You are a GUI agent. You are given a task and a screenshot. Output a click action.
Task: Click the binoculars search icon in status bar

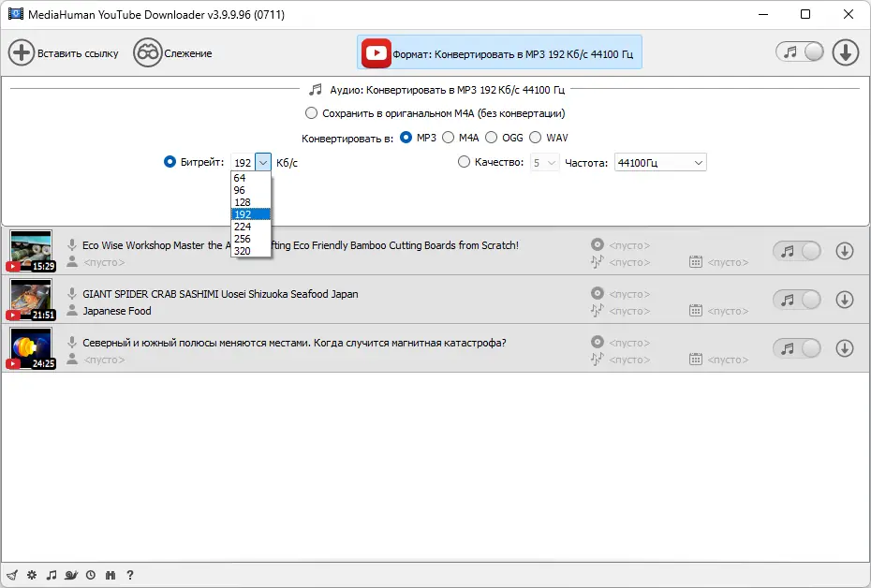coord(111,575)
